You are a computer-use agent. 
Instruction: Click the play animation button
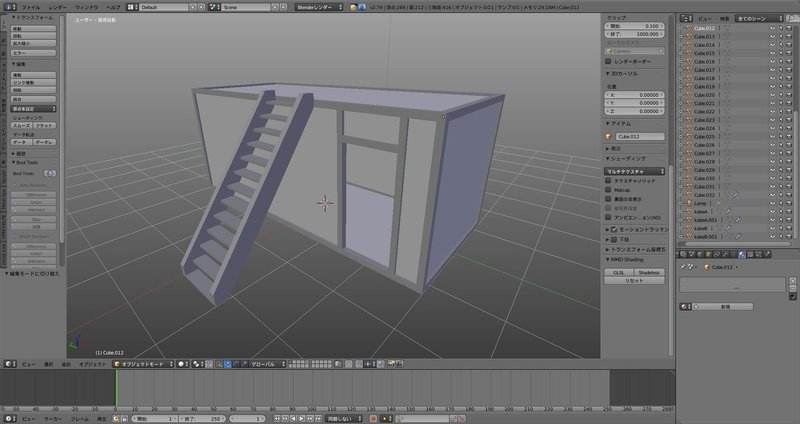tap(302, 418)
